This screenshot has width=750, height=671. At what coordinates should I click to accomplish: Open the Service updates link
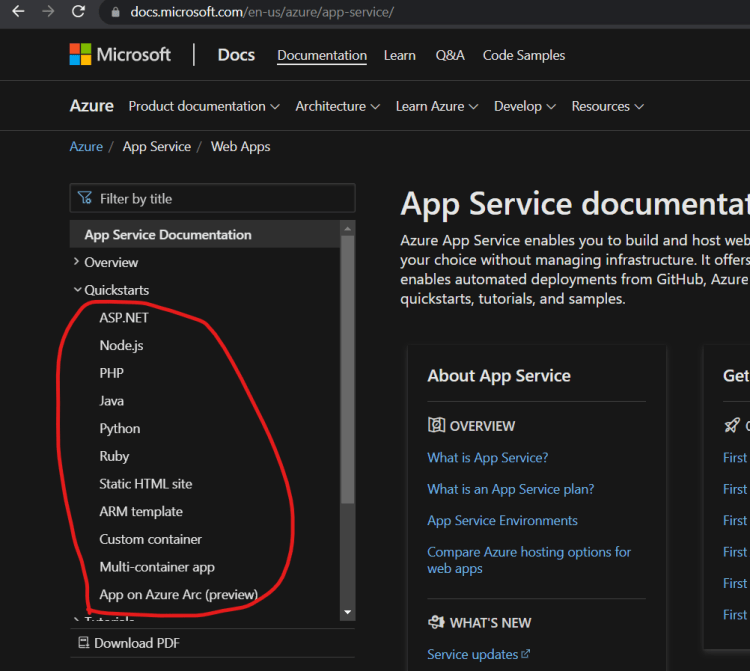pos(473,654)
